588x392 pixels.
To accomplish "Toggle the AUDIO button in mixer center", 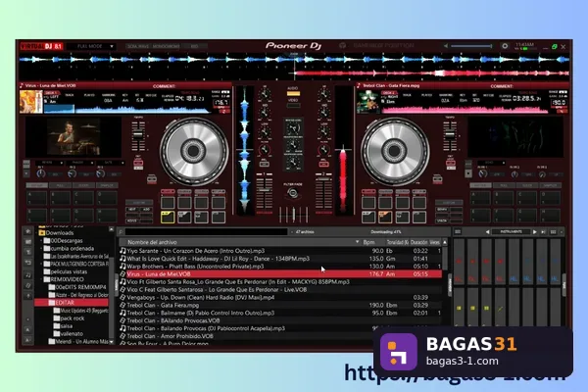I will coord(293,93).
